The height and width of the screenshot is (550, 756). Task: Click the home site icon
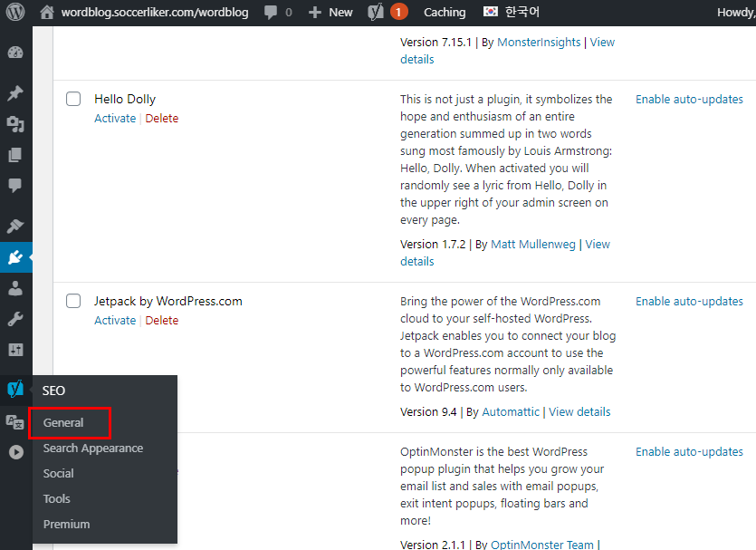point(47,12)
